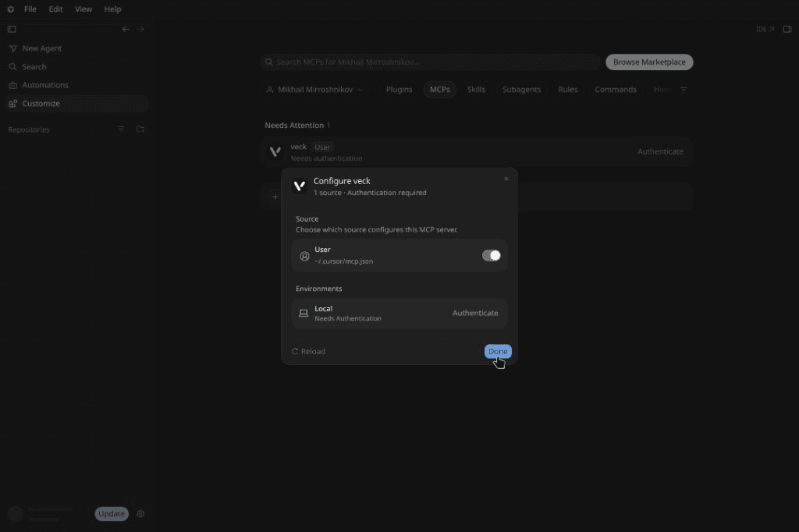Click the User badge next to veck

(322, 147)
